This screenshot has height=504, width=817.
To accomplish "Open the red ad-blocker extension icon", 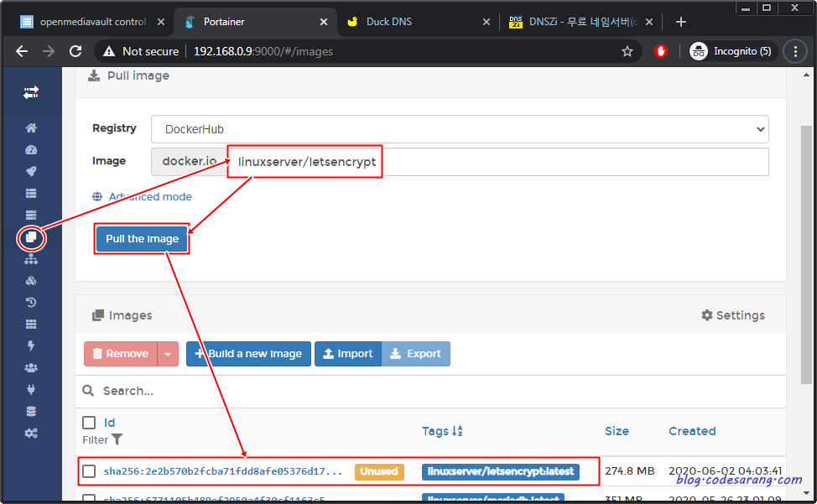I will click(661, 51).
